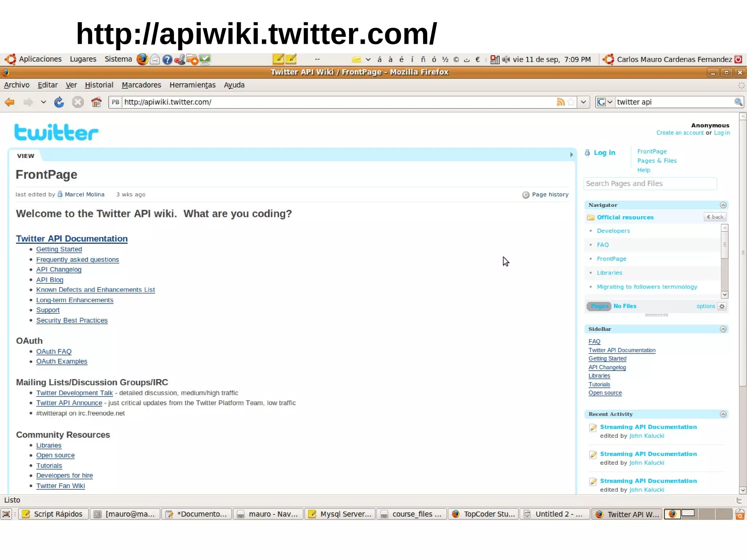Click the search magnifier icon in search box
The height and width of the screenshot is (560, 747).
coord(738,102)
